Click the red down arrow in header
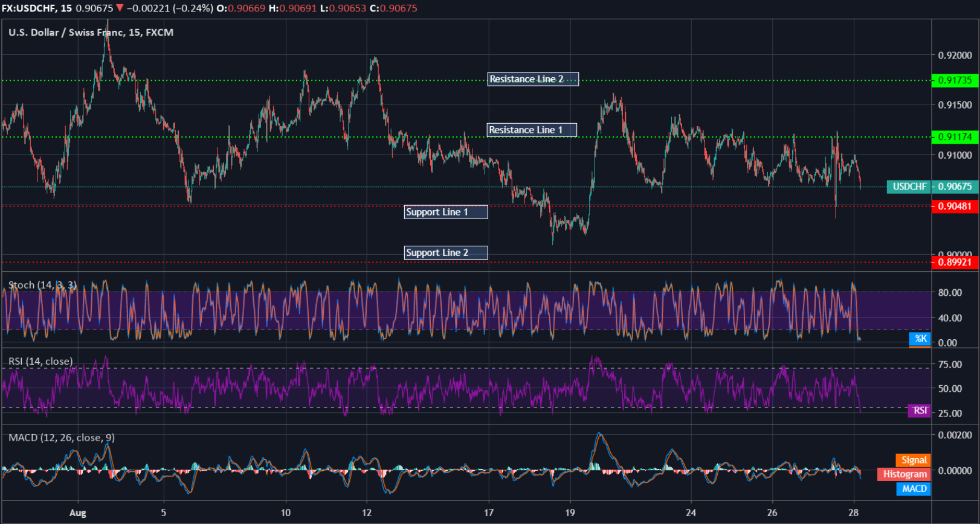This screenshot has width=980, height=524. point(120,8)
